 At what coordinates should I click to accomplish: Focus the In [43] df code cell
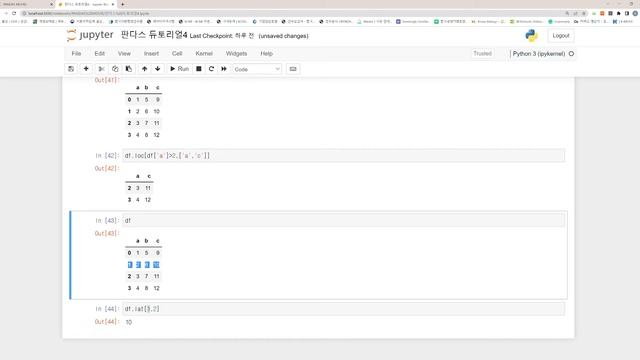click(x=344, y=220)
